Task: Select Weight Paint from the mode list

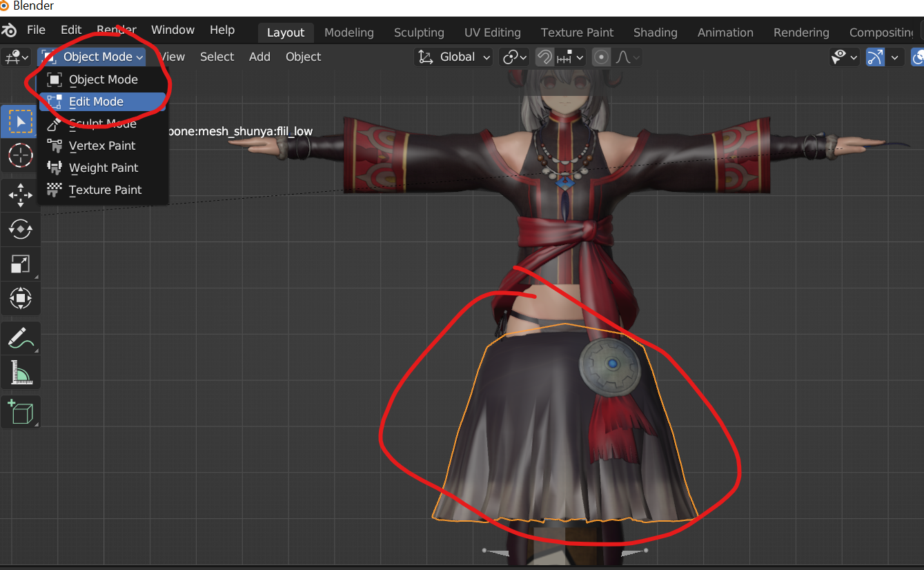Action: (x=102, y=168)
